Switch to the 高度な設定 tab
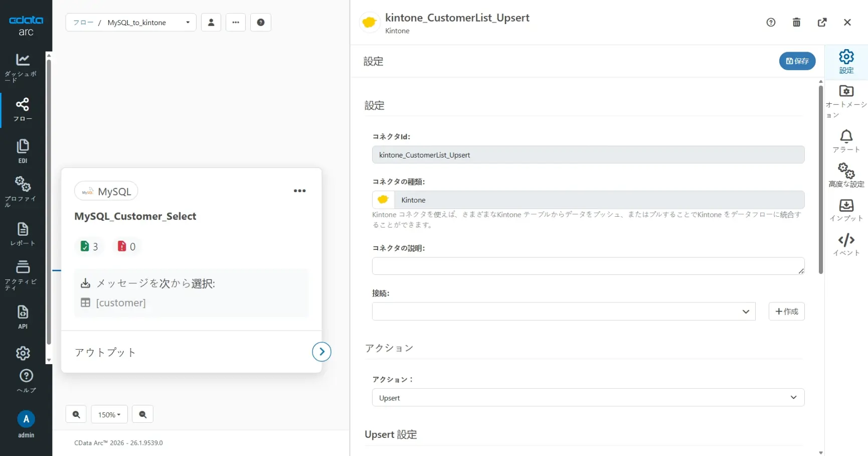Viewport: 868px width, 456px height. click(x=846, y=175)
